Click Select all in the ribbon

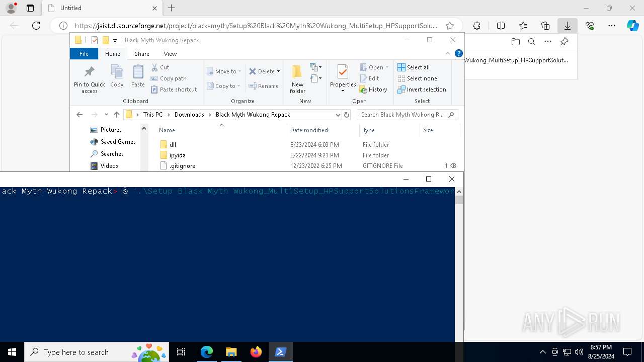coord(414,67)
